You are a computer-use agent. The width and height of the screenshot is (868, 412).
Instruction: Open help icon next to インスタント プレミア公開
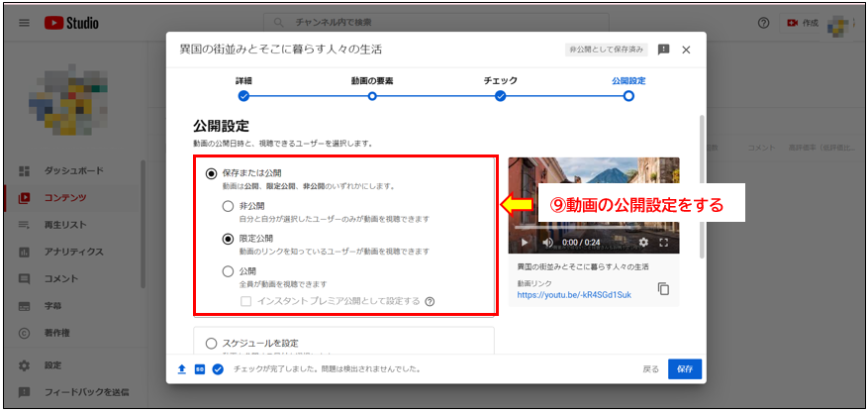click(430, 302)
